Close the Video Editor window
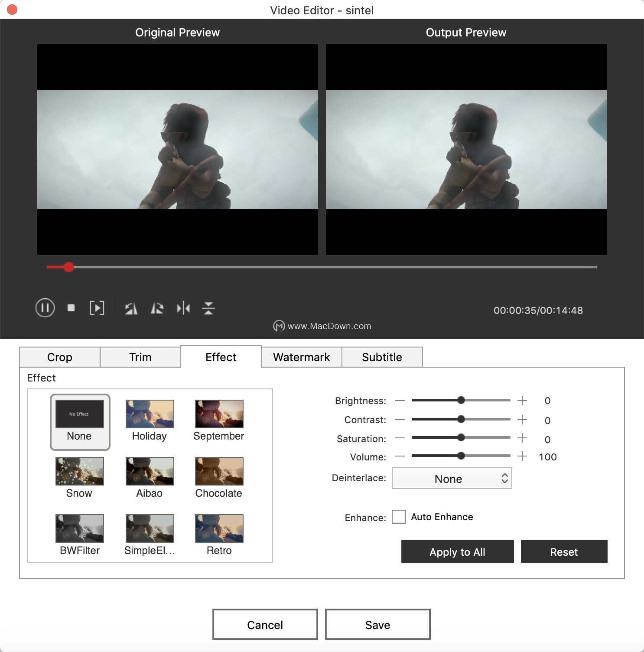The width and height of the screenshot is (644, 652). [x=12, y=10]
